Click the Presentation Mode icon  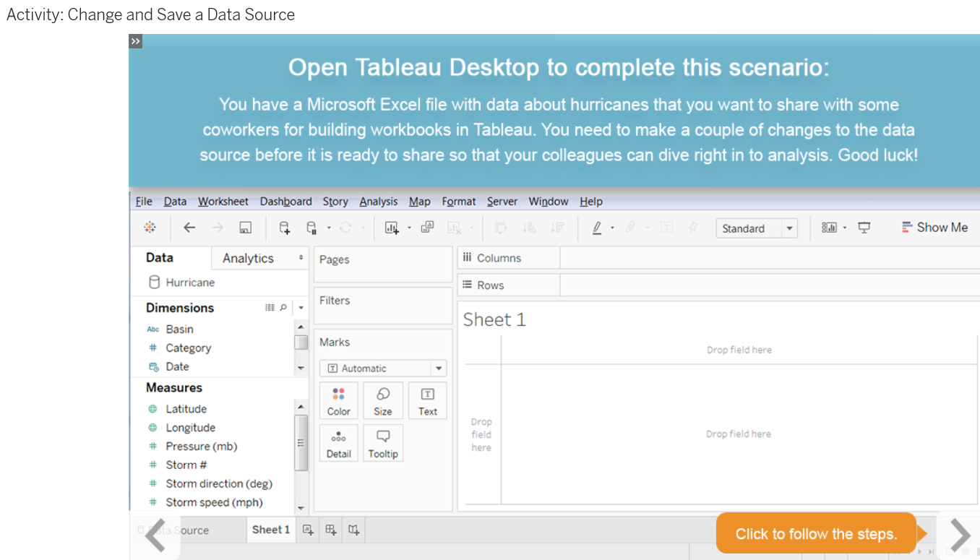pyautogui.click(x=864, y=228)
